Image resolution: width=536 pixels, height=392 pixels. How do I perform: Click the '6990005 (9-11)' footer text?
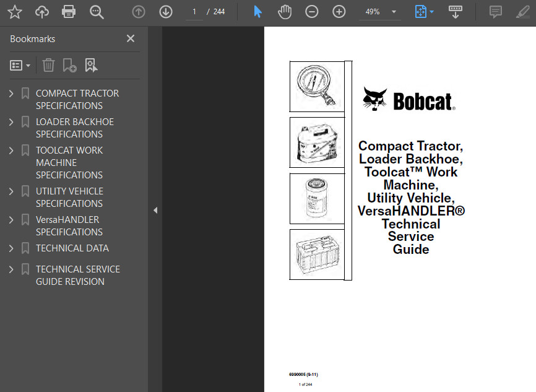(303, 375)
